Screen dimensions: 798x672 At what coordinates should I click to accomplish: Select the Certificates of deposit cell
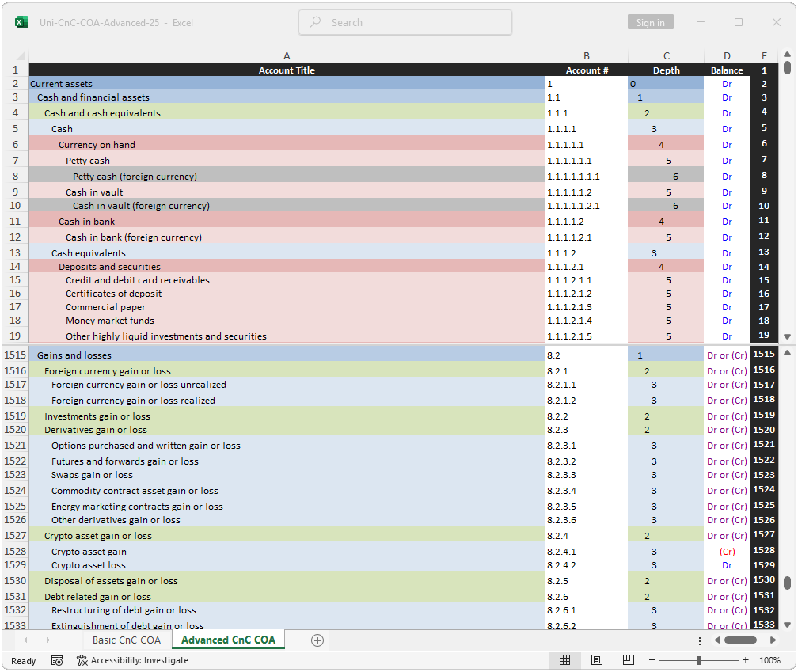coord(287,294)
